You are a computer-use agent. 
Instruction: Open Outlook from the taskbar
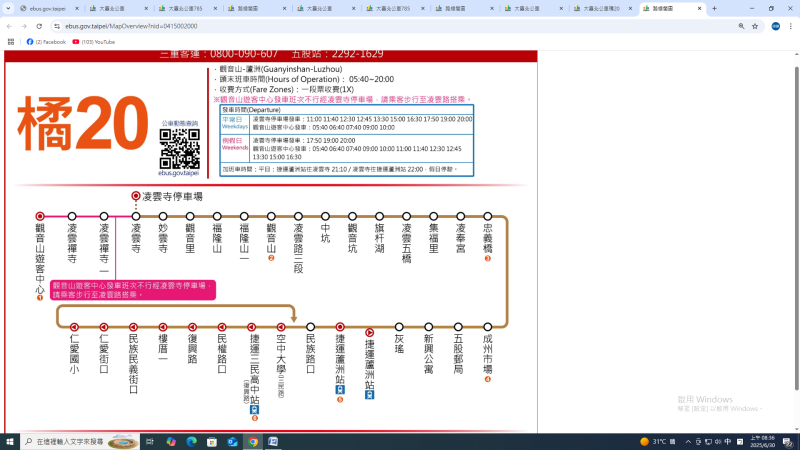click(232, 441)
